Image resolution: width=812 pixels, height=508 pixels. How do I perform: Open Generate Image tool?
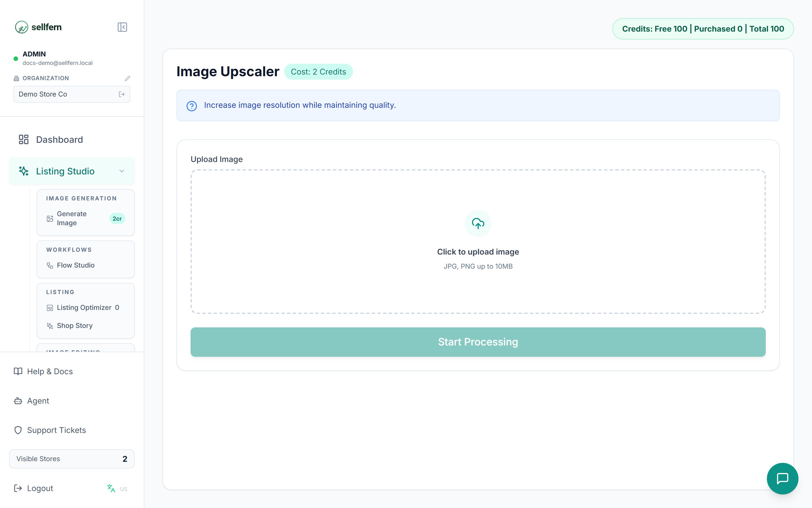(x=85, y=218)
